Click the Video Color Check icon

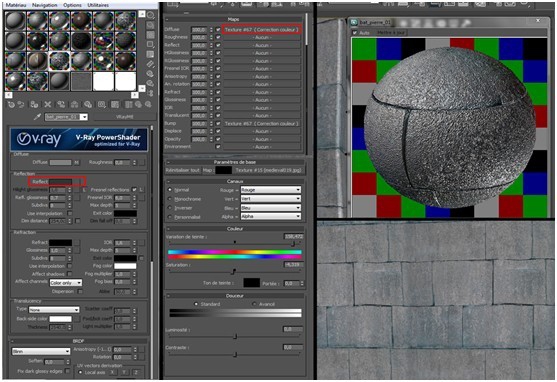(x=151, y=54)
